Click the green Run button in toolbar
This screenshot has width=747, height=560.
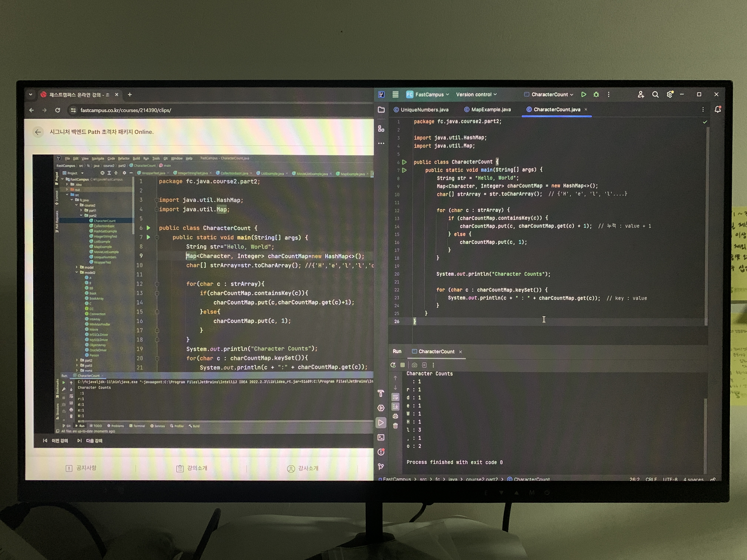[583, 94]
